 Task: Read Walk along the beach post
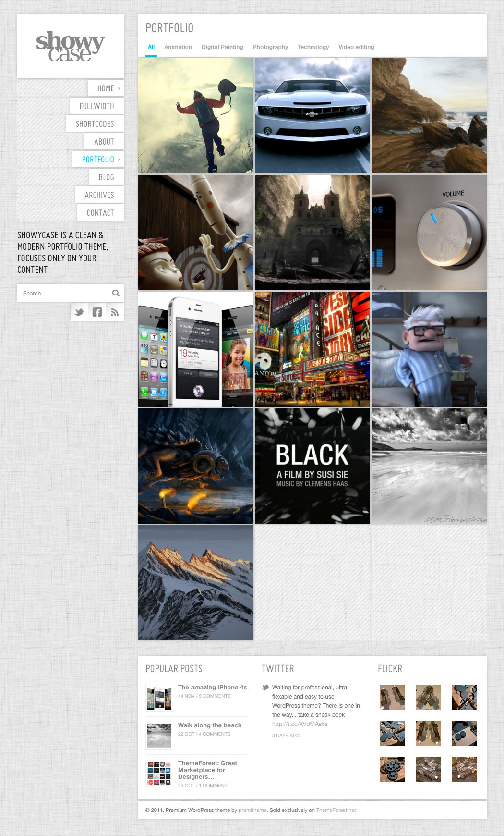click(210, 725)
